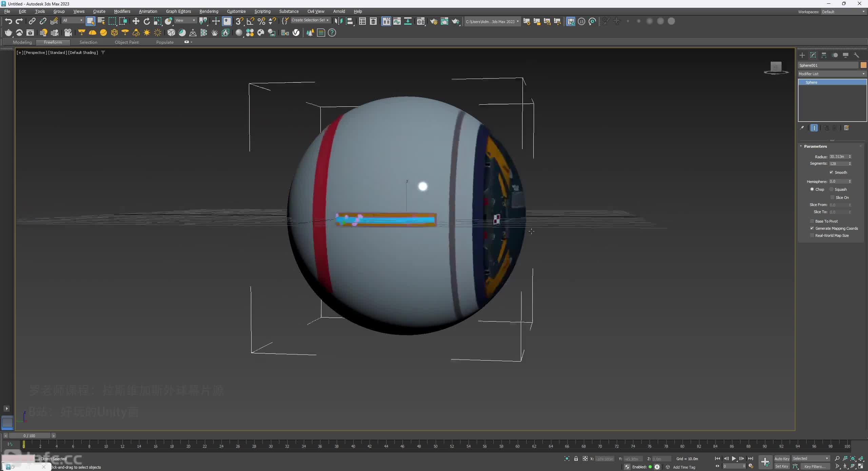Click Configure Modifier Sets icon

tap(847, 128)
